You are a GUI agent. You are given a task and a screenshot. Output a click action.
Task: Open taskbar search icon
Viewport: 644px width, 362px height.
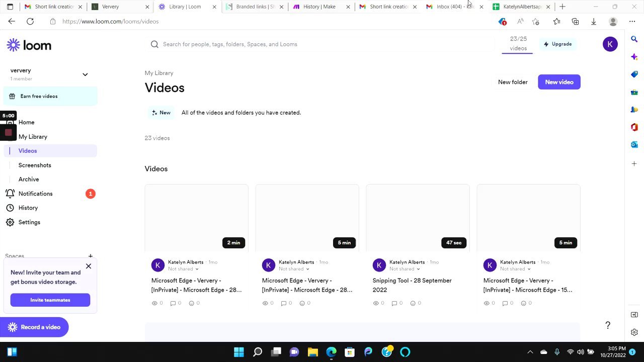pyautogui.click(x=258, y=352)
